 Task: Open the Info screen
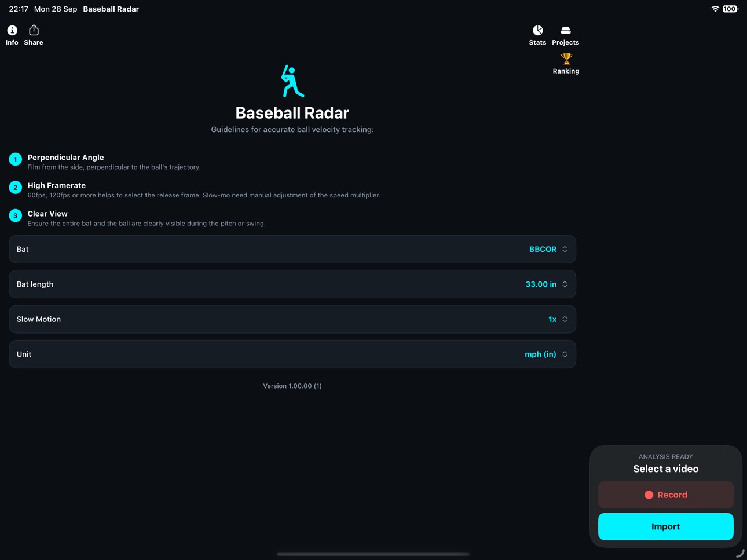(x=12, y=35)
